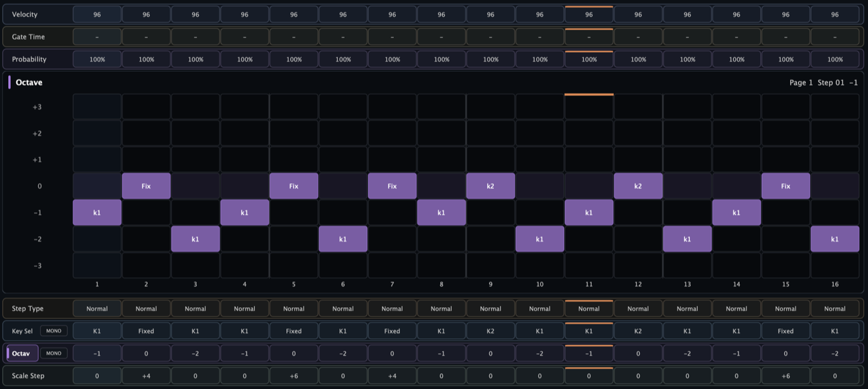Open the Step Type Normal cell for step 11
Screen dimensions: 868x389
click(x=589, y=308)
